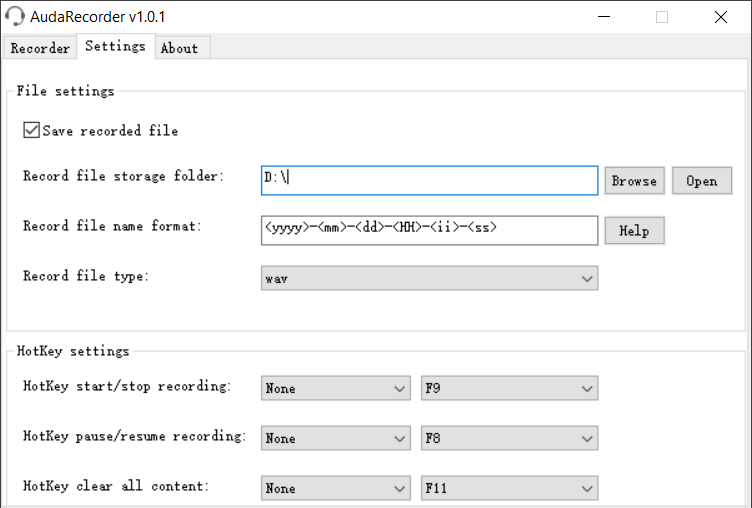Open the F8 key dropdown for pause/resume
Screen dimensions: 752x508
(x=509, y=438)
